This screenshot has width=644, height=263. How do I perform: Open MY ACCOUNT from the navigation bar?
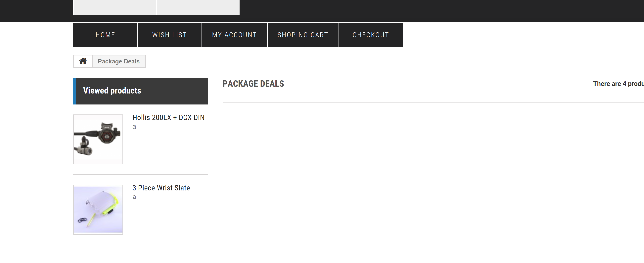pos(234,35)
